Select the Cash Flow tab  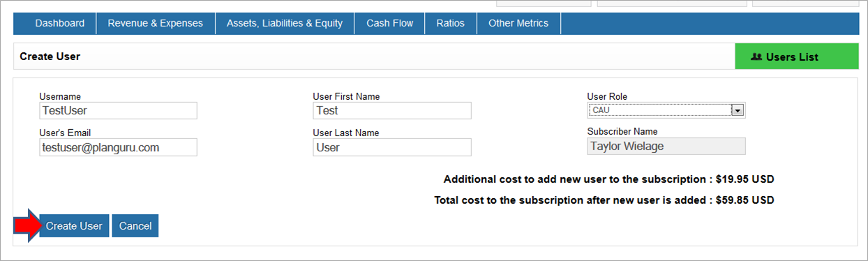(390, 23)
